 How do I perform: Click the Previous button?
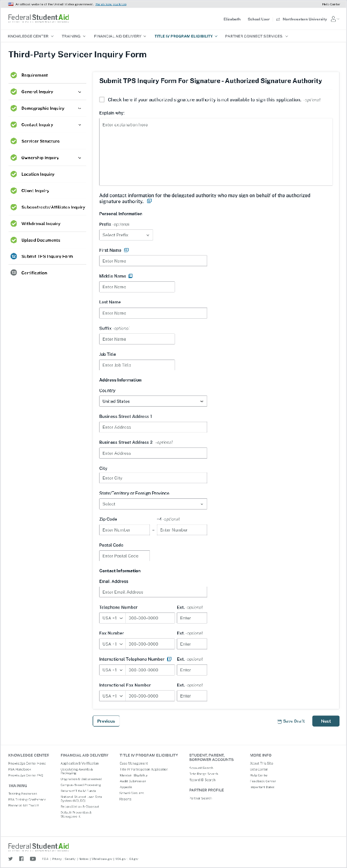[x=106, y=721]
